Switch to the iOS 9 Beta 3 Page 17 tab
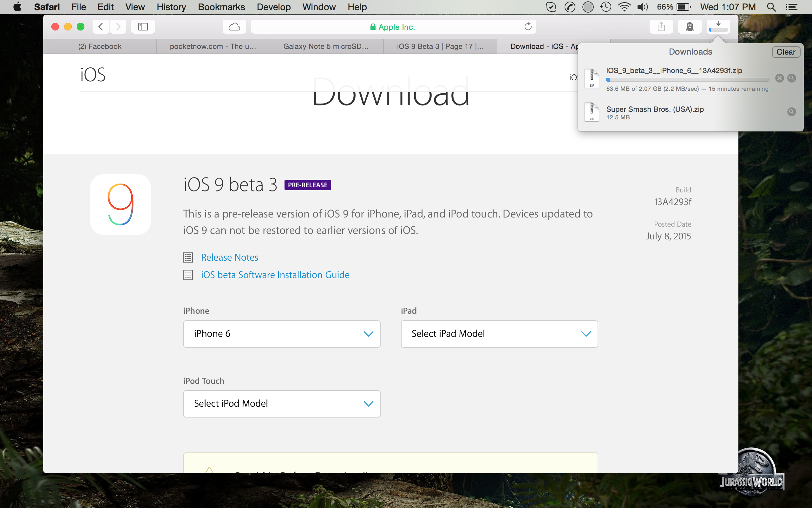 coord(440,46)
